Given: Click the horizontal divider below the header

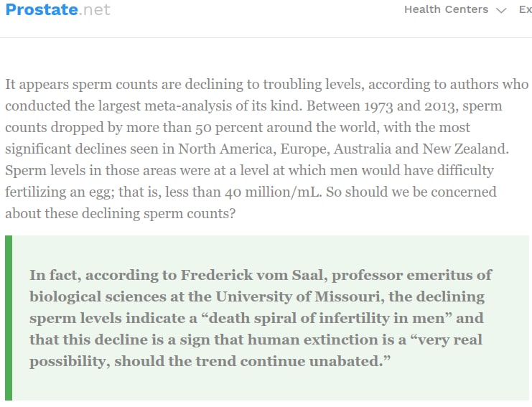Looking at the screenshot, I should click(x=266, y=37).
